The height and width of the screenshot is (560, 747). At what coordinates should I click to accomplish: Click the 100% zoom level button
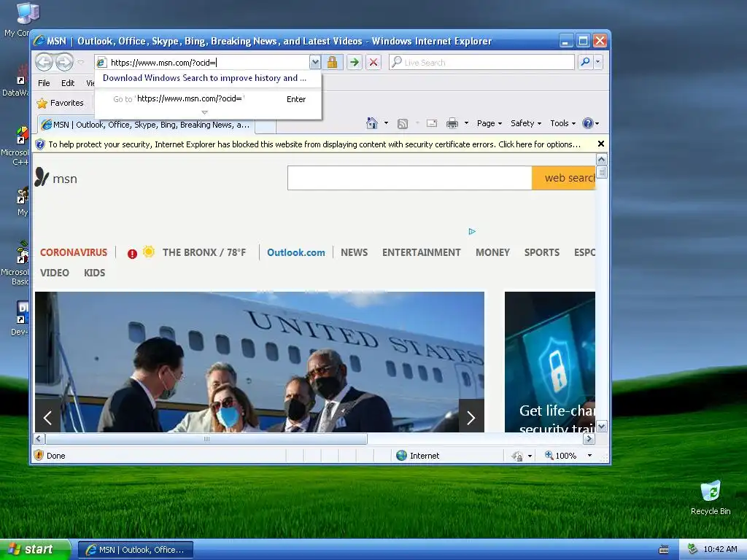coord(561,456)
